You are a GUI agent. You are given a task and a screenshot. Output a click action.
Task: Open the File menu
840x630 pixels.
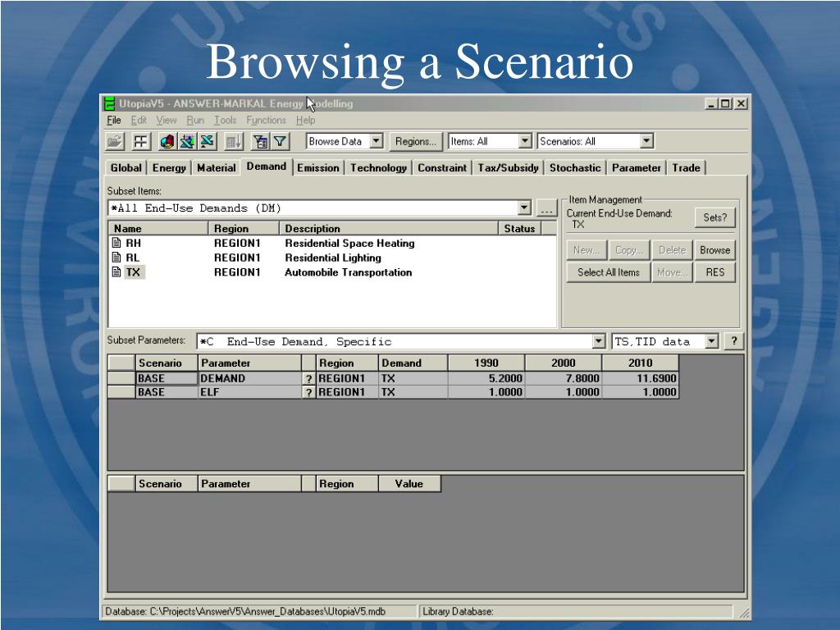pyautogui.click(x=113, y=120)
